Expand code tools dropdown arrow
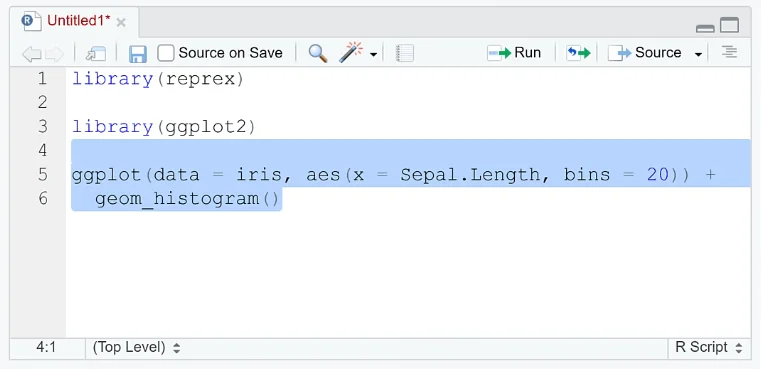 pyautogui.click(x=373, y=54)
